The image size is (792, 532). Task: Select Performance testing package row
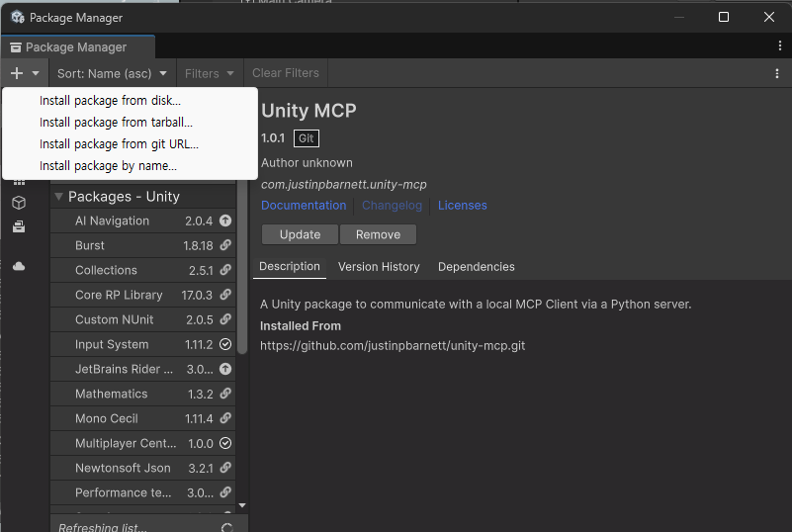[x=143, y=493]
